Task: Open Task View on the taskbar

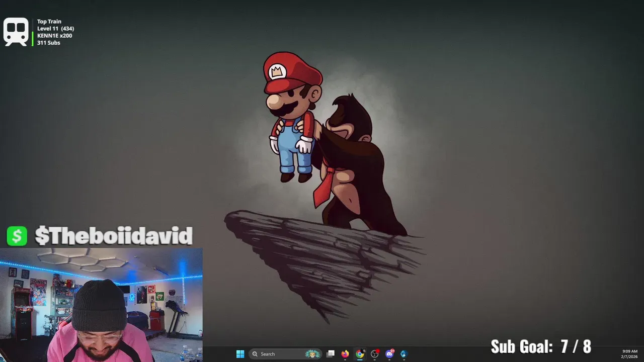Action: click(331, 354)
